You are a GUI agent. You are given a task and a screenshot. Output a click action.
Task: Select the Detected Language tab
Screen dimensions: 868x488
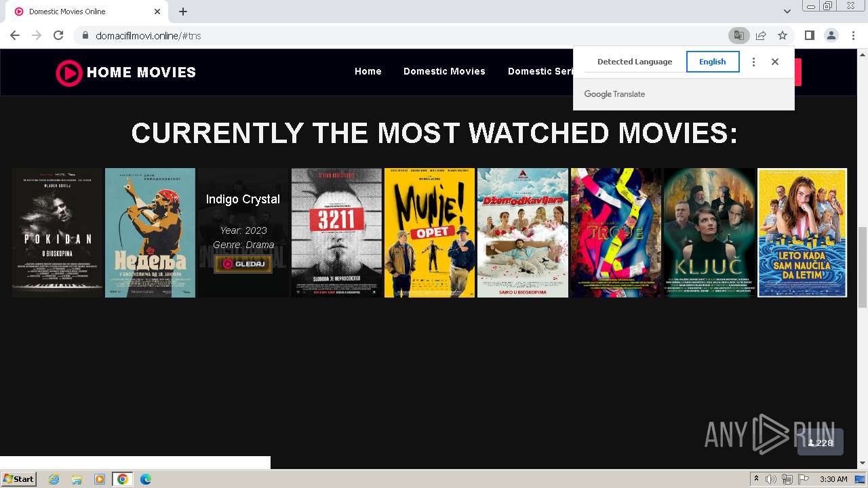click(635, 62)
